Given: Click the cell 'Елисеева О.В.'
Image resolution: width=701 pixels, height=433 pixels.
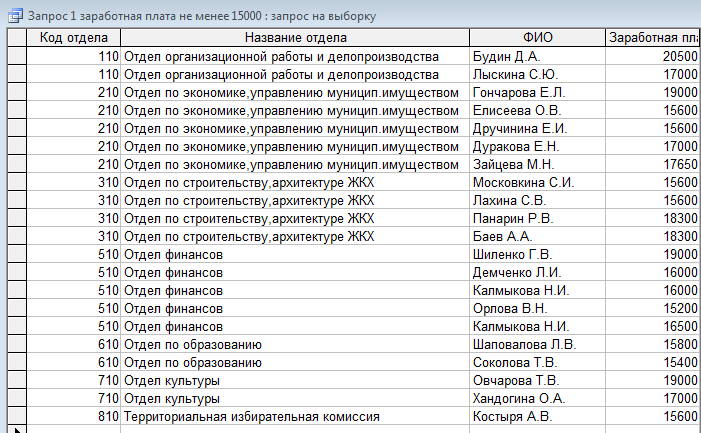Looking at the screenshot, I should coord(537,110).
